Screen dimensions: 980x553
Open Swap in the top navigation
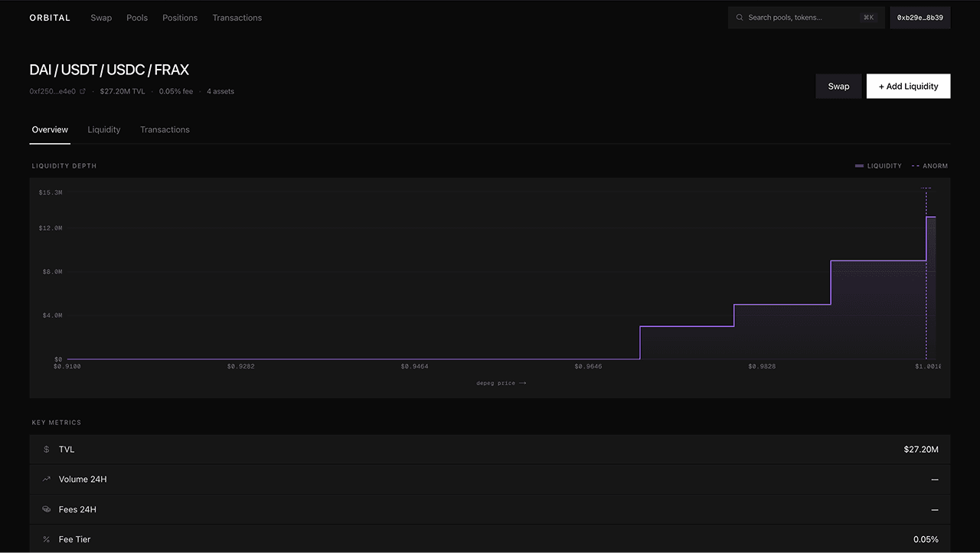pos(101,18)
